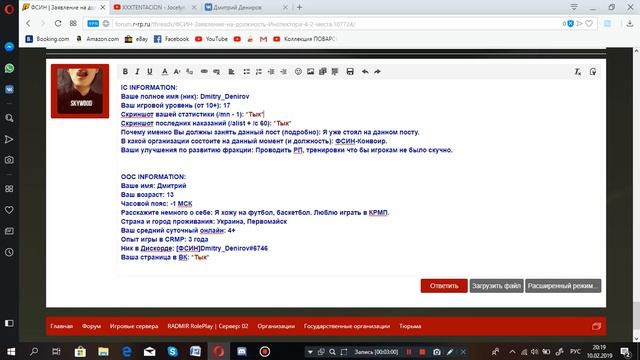The image size is (640, 360).
Task: Open WhatsApp in Opera sidebar
Action: click(9, 68)
